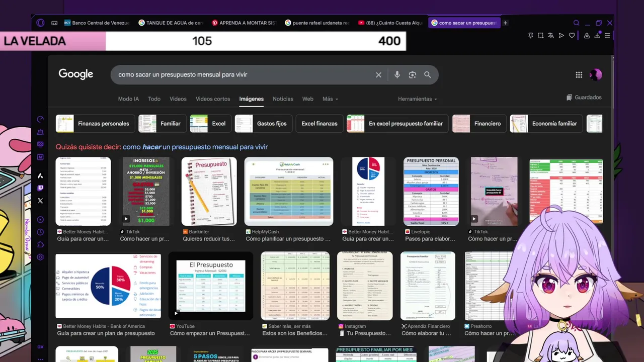
Task: Switch to puente rafael urdaneta tab
Action: 317,23
